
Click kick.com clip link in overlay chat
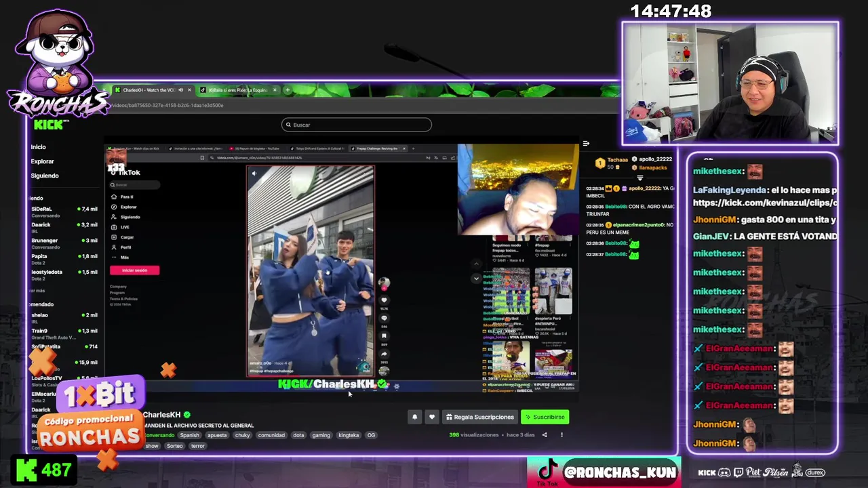tap(765, 203)
